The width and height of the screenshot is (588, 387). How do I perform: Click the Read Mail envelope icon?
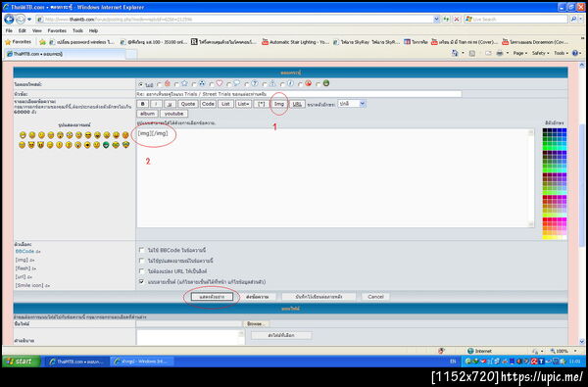click(488, 53)
